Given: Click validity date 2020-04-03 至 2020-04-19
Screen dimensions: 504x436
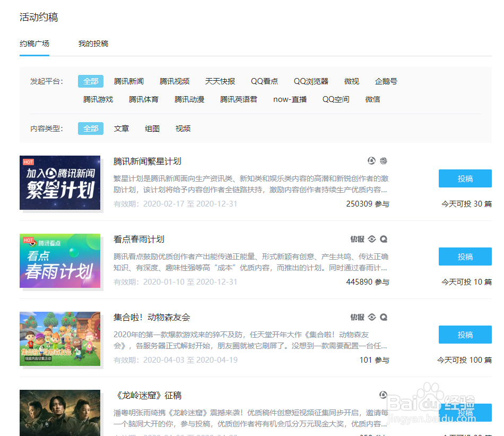Looking at the screenshot, I should pyautogui.click(x=190, y=360).
